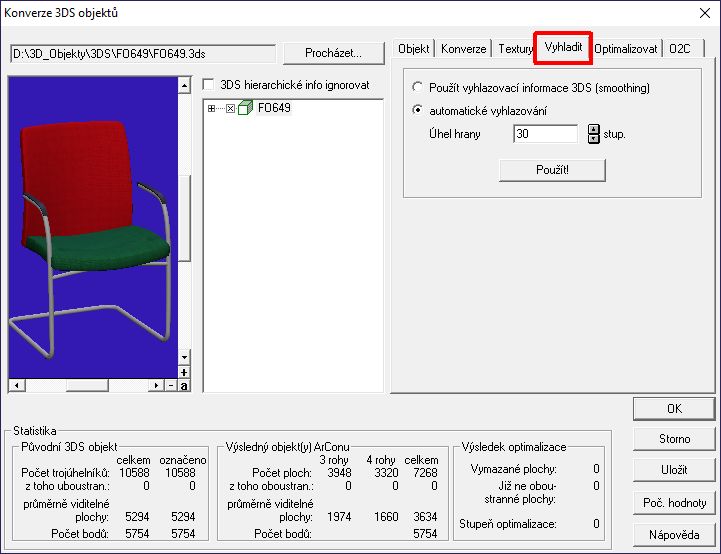Click the minus zoom button below preview
This screenshot has height=554, width=721.
pyautogui.click(x=171, y=386)
